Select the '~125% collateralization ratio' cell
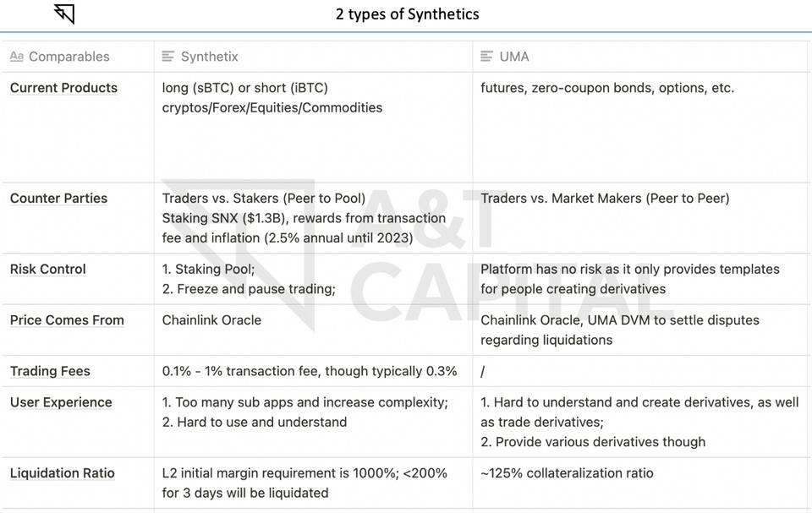Image resolution: width=812 pixels, height=513 pixels. pos(639,483)
